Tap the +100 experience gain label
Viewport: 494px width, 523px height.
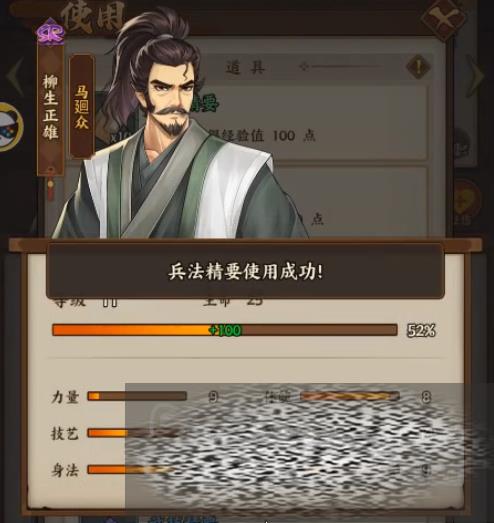(225, 330)
